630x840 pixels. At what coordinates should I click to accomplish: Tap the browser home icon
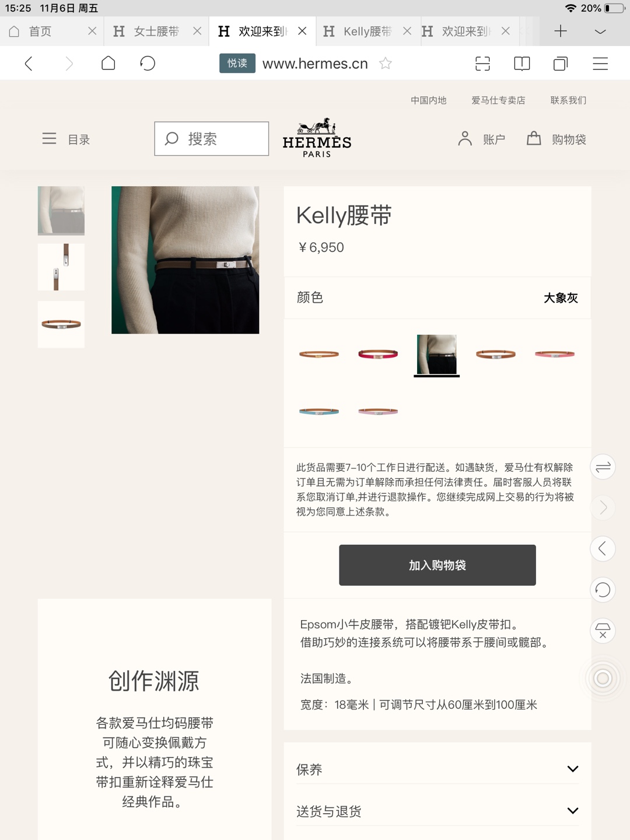pyautogui.click(x=108, y=63)
